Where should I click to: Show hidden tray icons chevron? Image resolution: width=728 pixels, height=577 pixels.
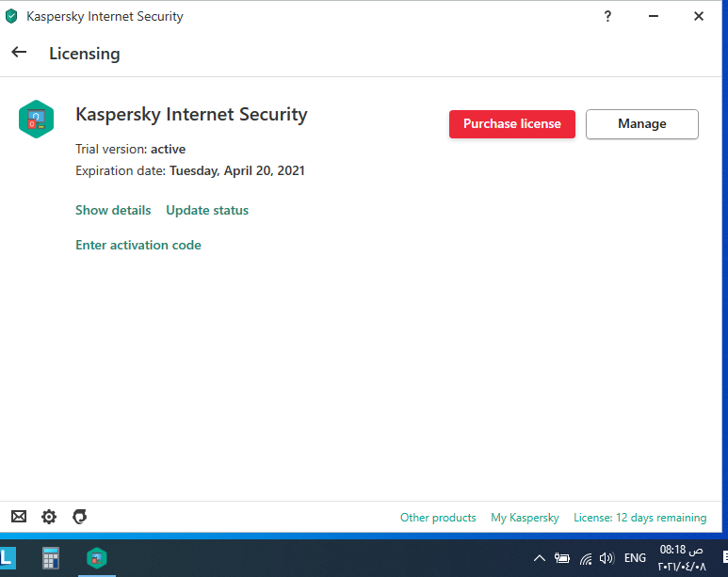pos(539,558)
